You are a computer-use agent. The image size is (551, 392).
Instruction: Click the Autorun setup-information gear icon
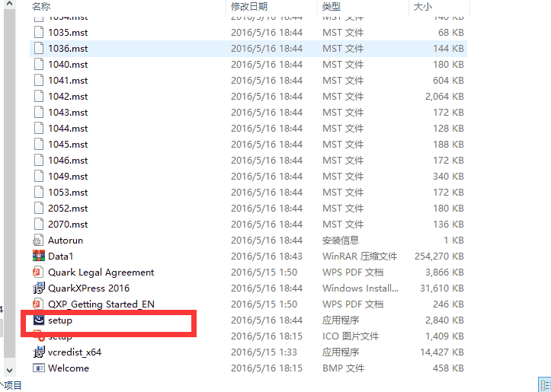click(38, 241)
